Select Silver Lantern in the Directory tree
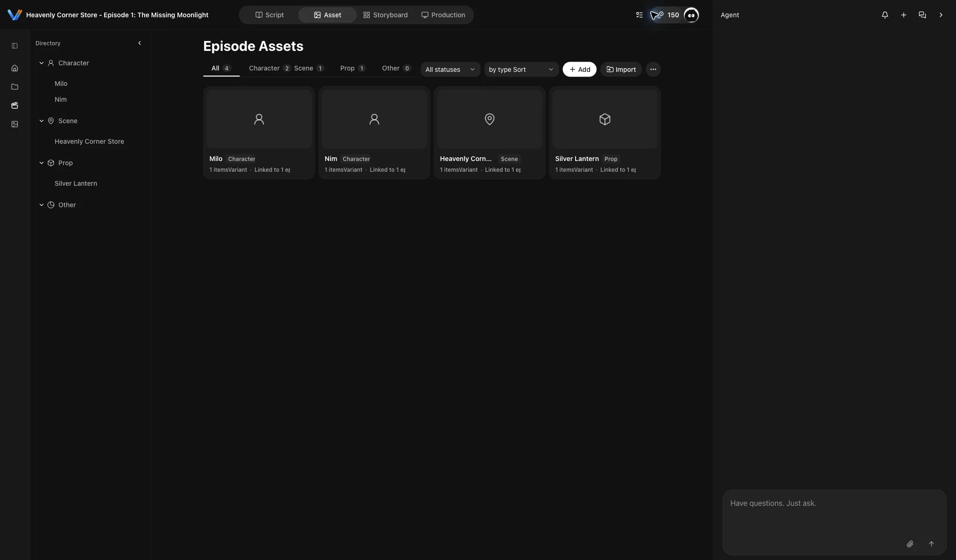Viewport: 956px width, 560px height. click(x=76, y=183)
